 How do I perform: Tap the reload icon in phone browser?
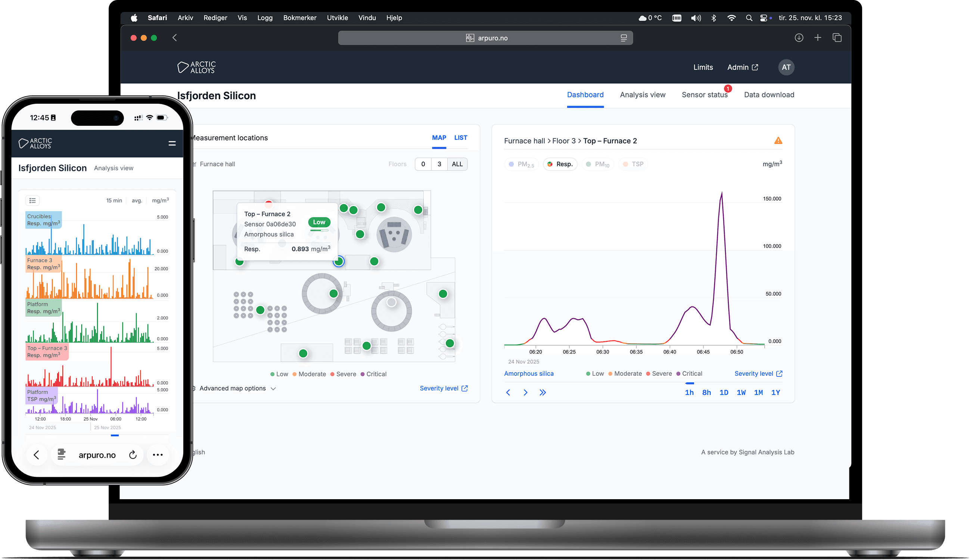click(x=133, y=455)
